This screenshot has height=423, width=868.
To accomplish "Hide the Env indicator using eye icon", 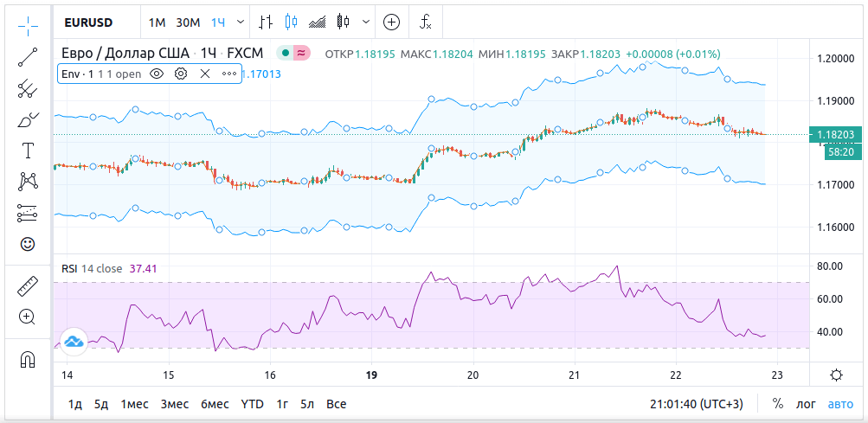I will (x=157, y=74).
